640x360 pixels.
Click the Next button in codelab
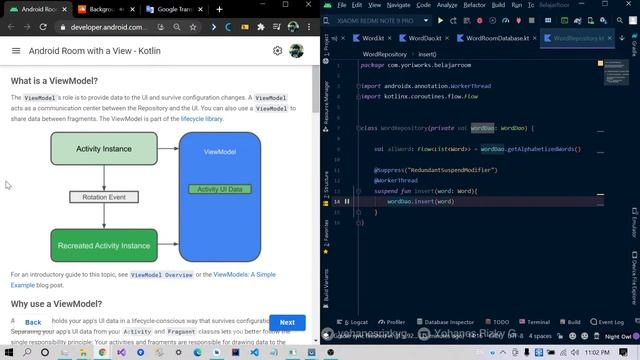(287, 322)
